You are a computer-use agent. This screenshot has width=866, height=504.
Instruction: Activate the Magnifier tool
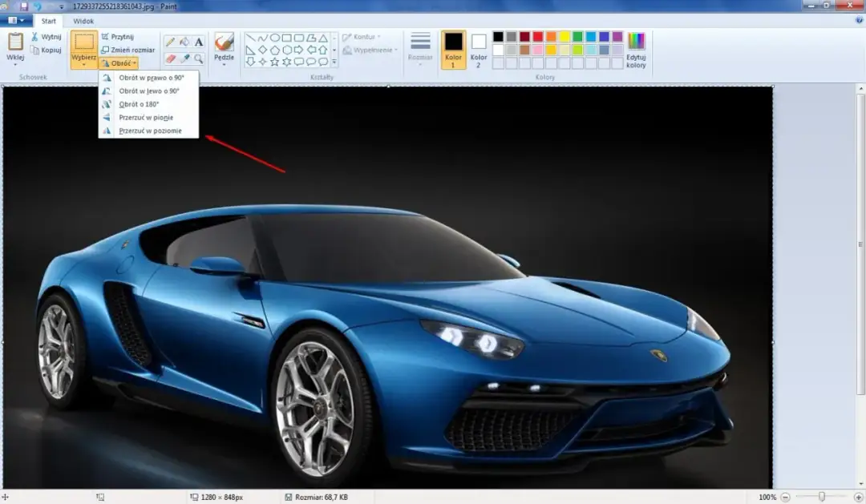[x=199, y=58]
